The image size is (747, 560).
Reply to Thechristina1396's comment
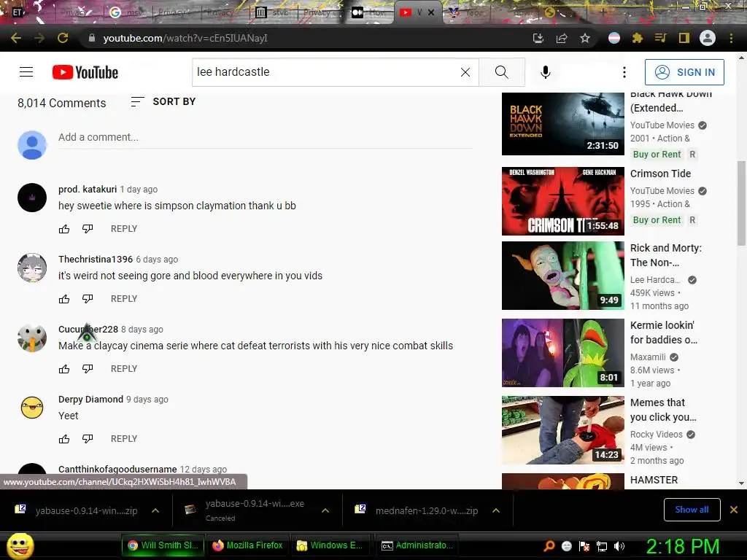[x=124, y=298]
